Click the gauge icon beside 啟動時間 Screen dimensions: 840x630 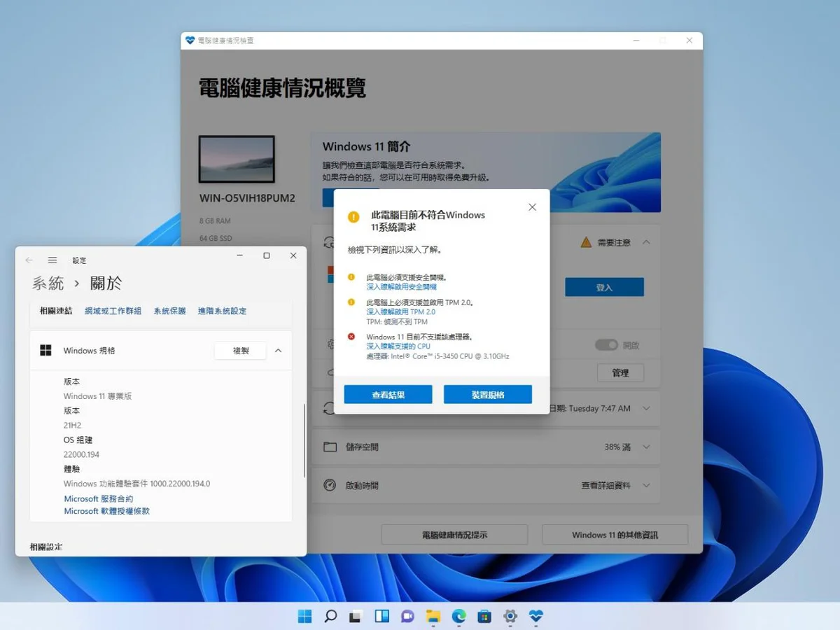coord(330,485)
